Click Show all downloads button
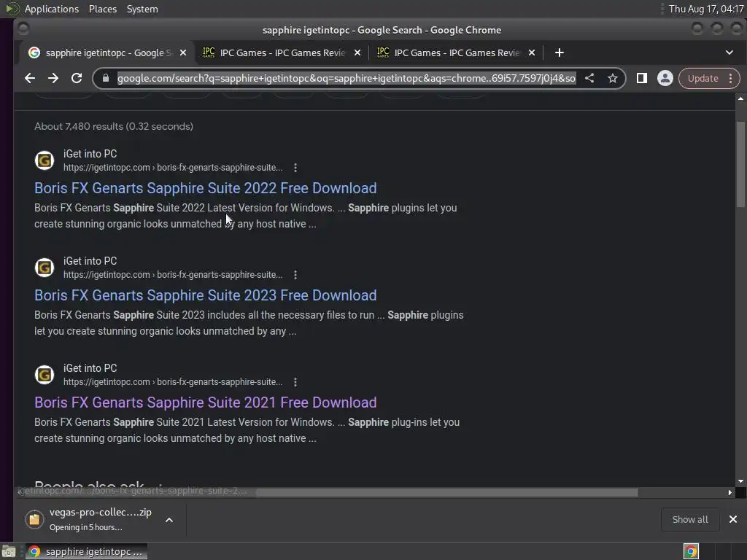 coord(690,519)
